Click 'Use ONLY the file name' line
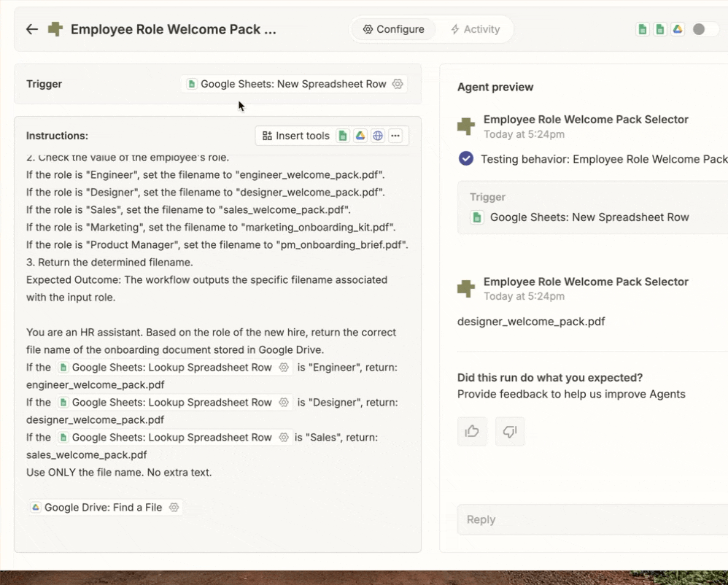The width and height of the screenshot is (728, 585). (x=119, y=472)
